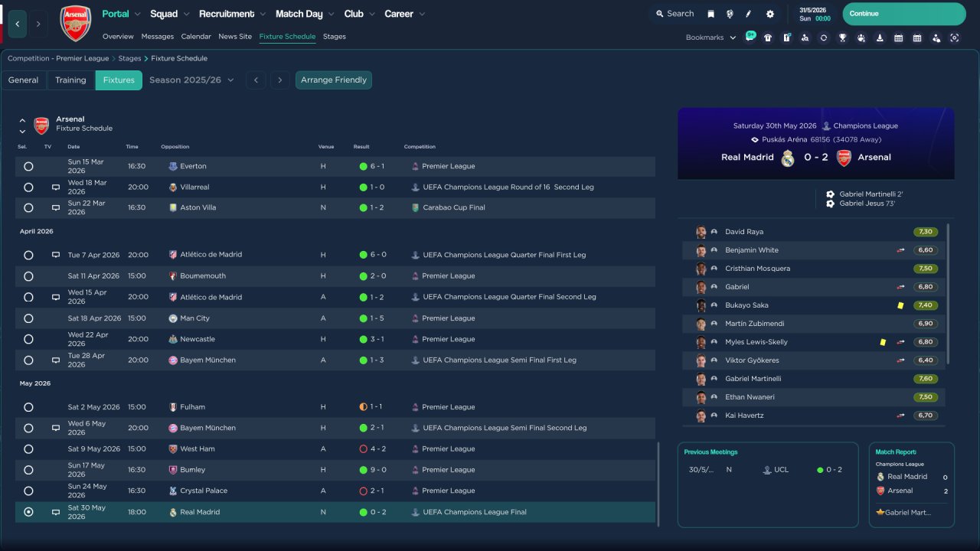Click the Arrange Friendly button
This screenshot has width=980, height=551.
[x=334, y=80]
